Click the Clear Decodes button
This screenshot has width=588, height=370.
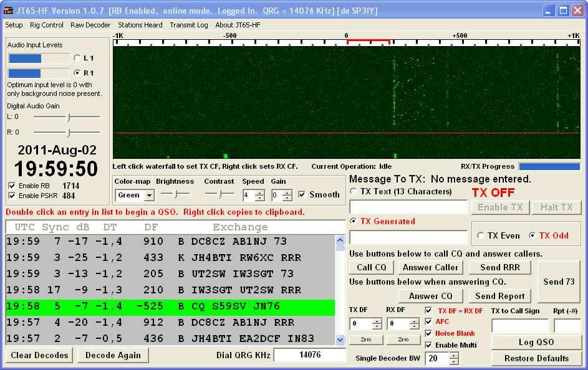(39, 355)
